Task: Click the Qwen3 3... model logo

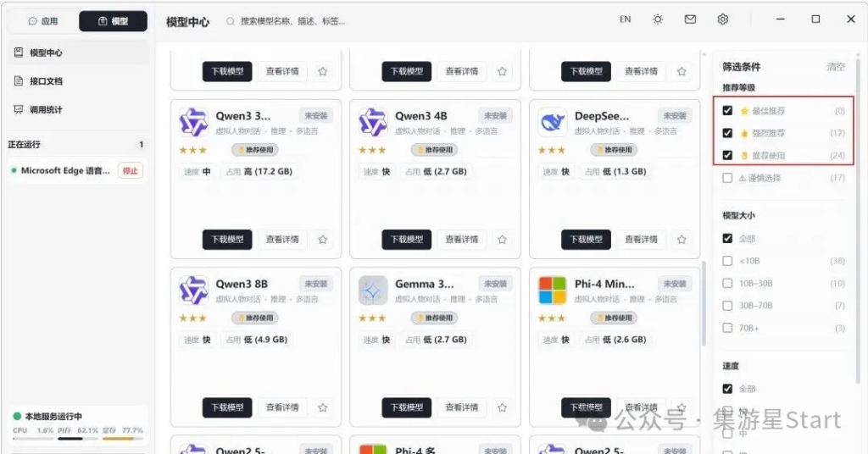Action: pyautogui.click(x=194, y=122)
